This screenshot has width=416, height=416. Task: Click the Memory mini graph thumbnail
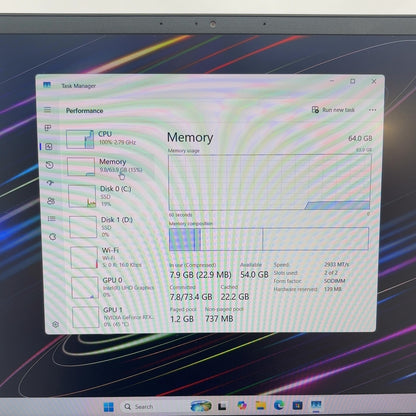[81, 166]
